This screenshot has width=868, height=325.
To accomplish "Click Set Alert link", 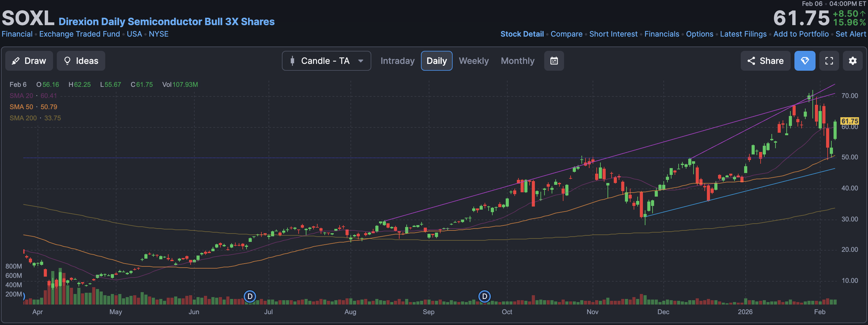I will [x=851, y=34].
